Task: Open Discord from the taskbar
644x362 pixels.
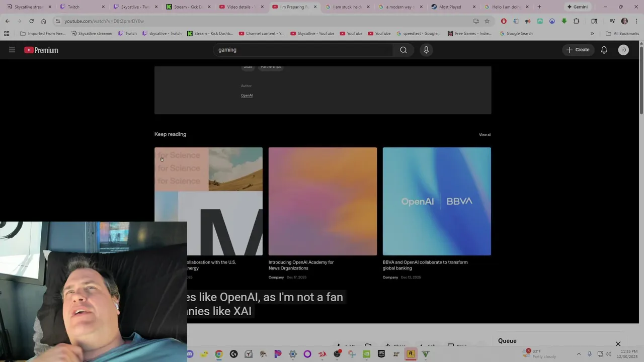Action: pyautogui.click(x=190, y=354)
